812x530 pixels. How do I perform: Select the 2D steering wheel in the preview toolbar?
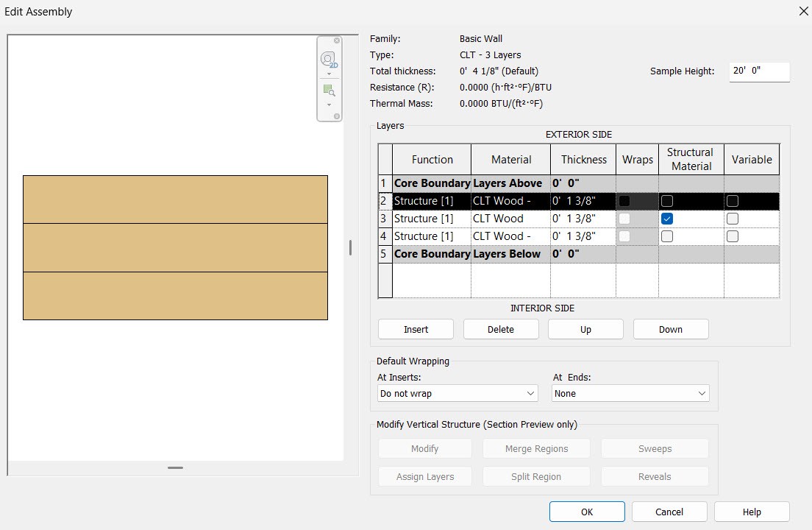tap(327, 59)
